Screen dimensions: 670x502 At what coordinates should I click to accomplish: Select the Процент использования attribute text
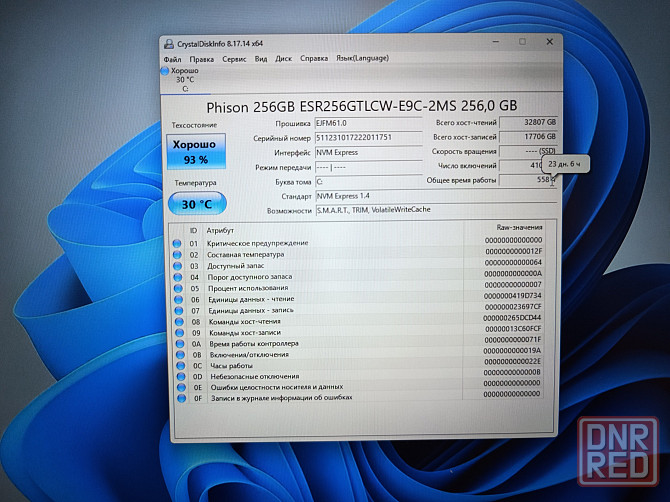click(x=248, y=288)
